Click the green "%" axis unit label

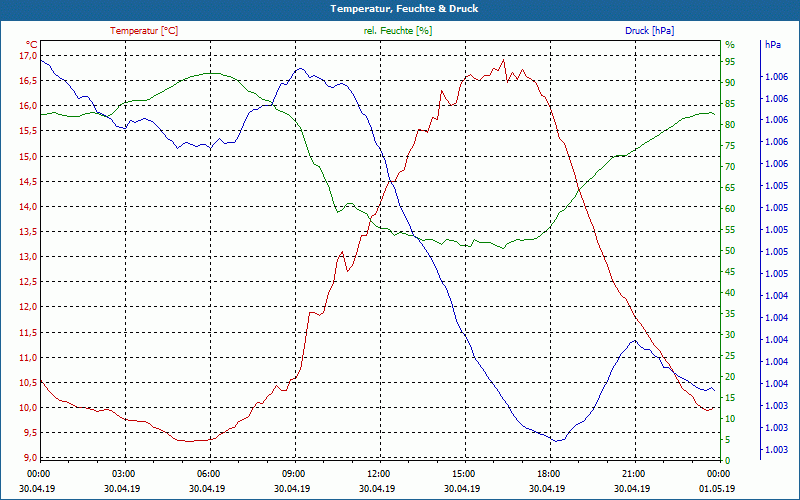click(x=730, y=45)
